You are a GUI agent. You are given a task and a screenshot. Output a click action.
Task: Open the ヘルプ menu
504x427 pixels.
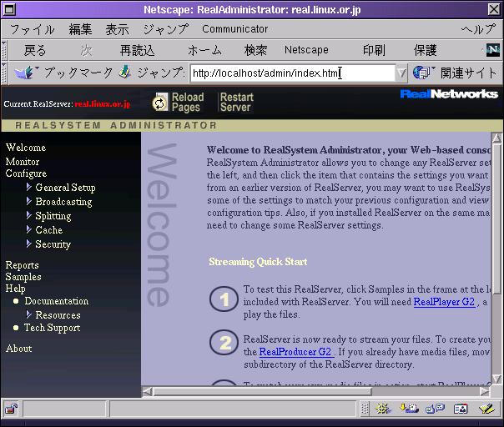tap(478, 29)
